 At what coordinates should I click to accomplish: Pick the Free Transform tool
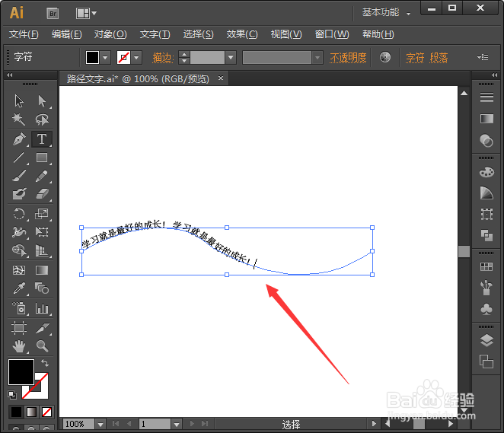42,231
